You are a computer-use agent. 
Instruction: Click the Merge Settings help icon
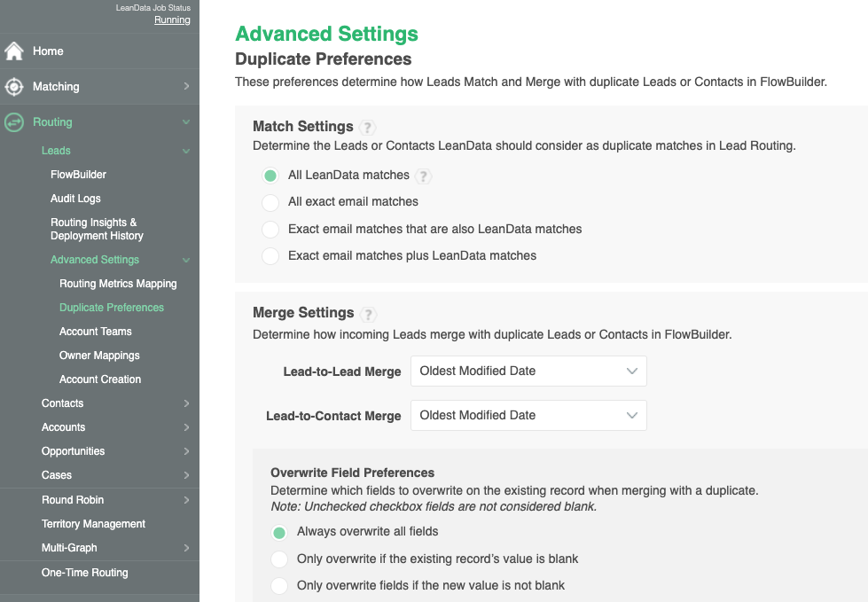click(369, 314)
